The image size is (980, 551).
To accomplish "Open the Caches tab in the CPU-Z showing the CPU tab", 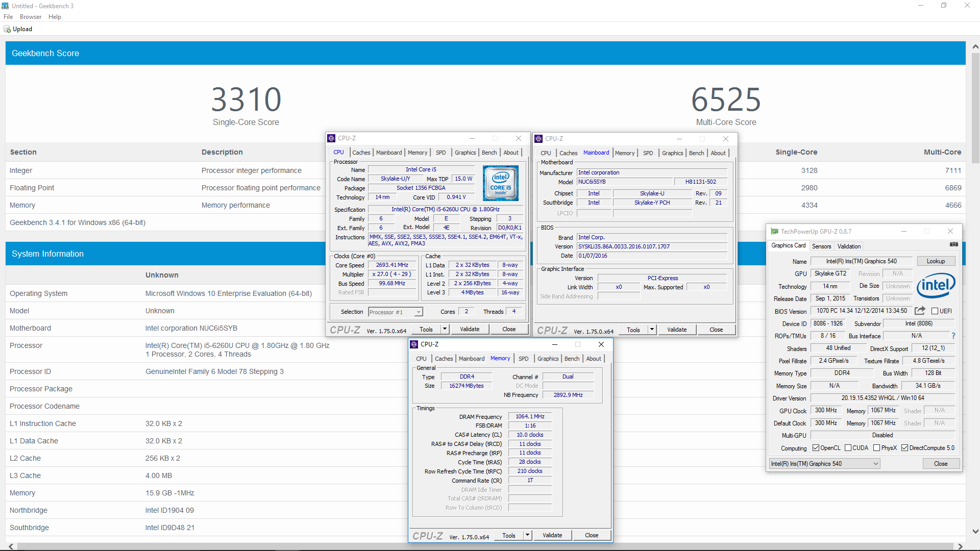I will pyautogui.click(x=361, y=153).
